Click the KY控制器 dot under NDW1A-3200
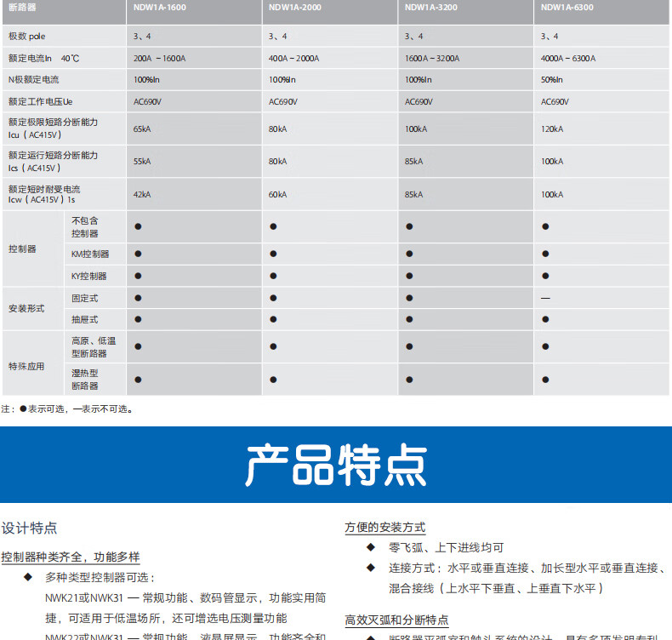This screenshot has width=672, height=640. click(x=409, y=276)
